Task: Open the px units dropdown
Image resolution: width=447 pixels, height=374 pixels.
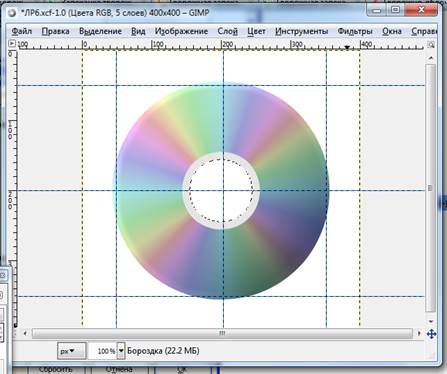Action: (71, 351)
